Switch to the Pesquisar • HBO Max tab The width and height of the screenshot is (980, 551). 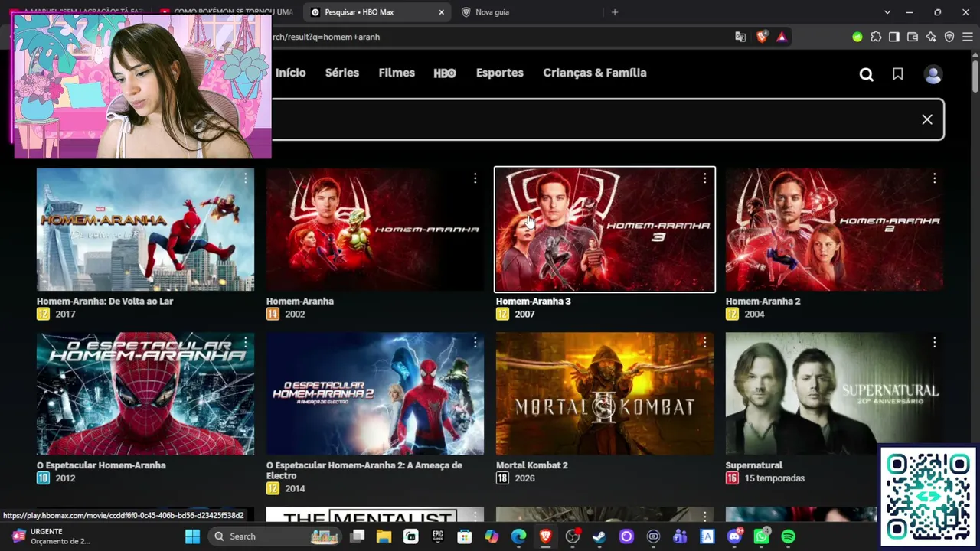click(x=377, y=12)
